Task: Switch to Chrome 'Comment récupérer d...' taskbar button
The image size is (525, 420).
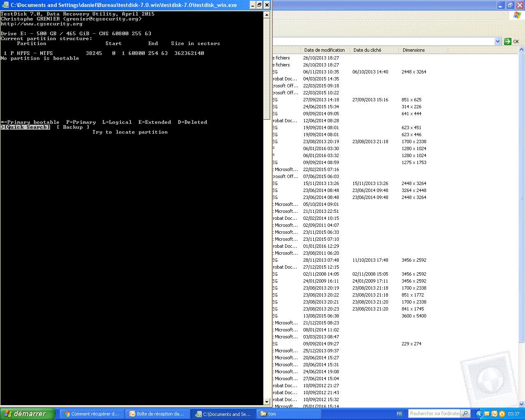Action: click(92, 414)
